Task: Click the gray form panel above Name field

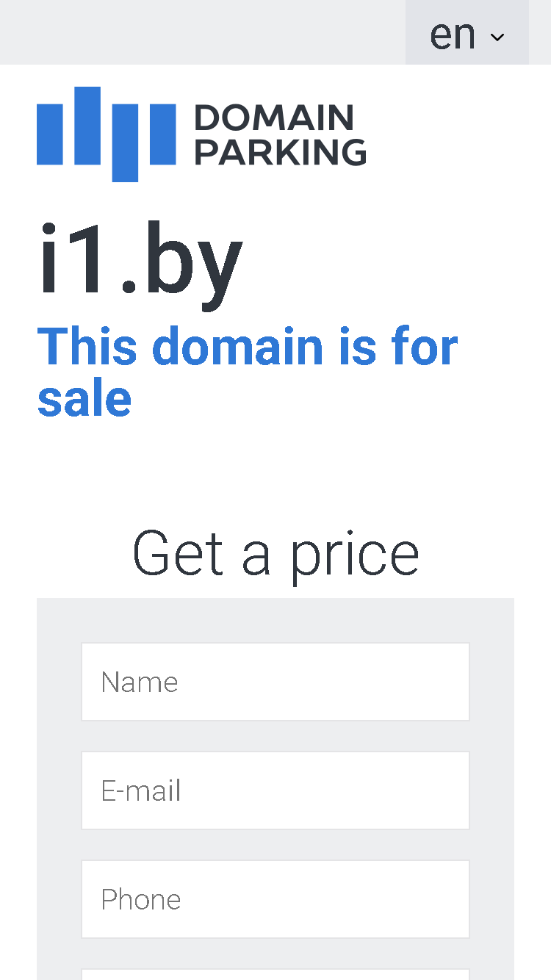Action: pos(275,620)
